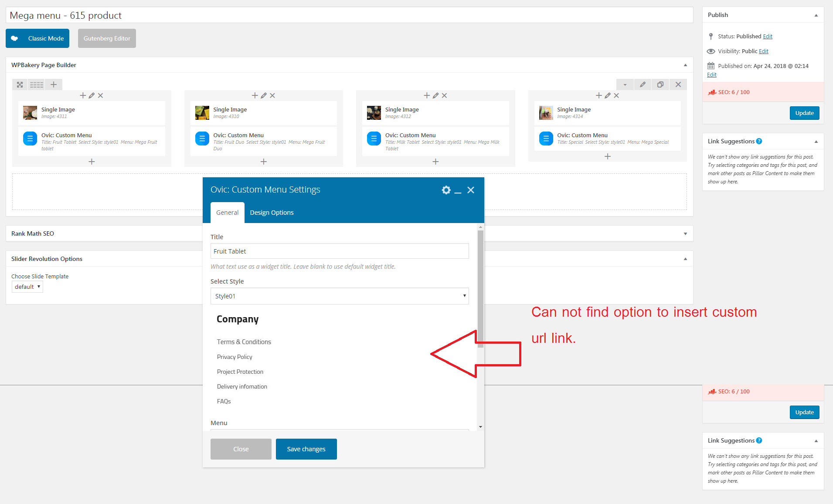Add element atop Milk Tablet column
Image resolution: width=833 pixels, height=504 pixels.
(427, 95)
